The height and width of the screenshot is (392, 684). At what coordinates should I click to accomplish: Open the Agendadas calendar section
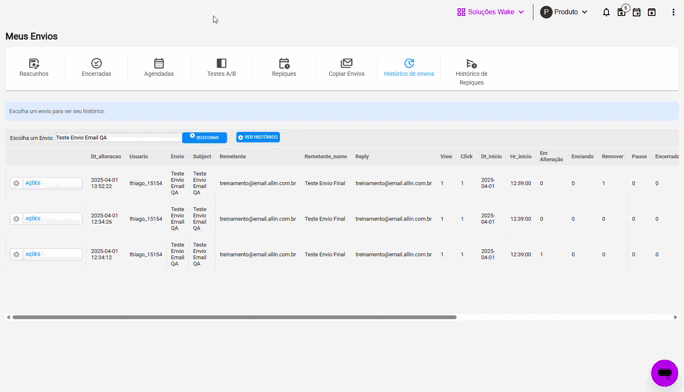tap(159, 68)
